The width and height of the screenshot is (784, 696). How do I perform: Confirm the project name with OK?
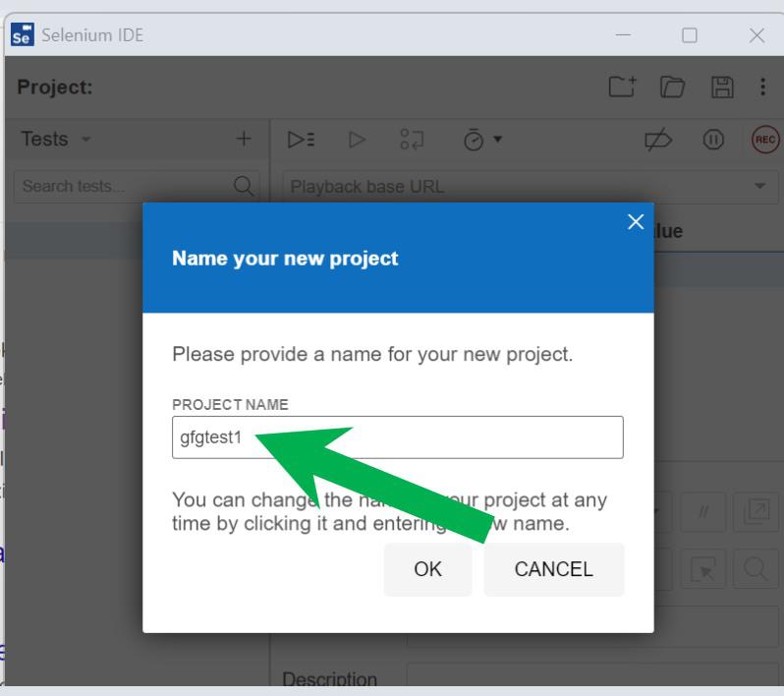click(x=427, y=569)
